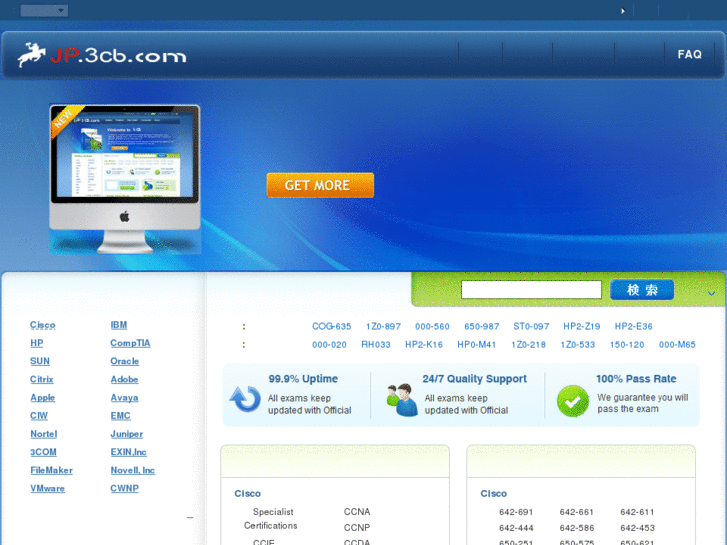Open exam 642-586 link

pyautogui.click(x=576, y=528)
